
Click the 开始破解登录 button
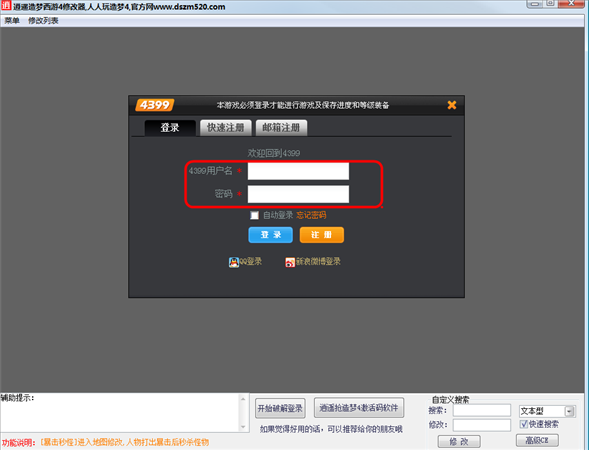tap(280, 408)
